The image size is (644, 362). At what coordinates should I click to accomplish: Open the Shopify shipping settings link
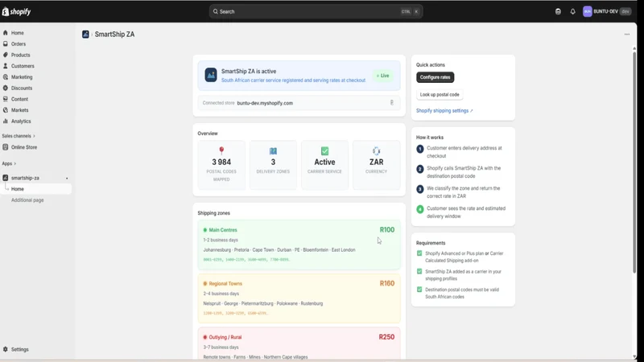click(444, 111)
